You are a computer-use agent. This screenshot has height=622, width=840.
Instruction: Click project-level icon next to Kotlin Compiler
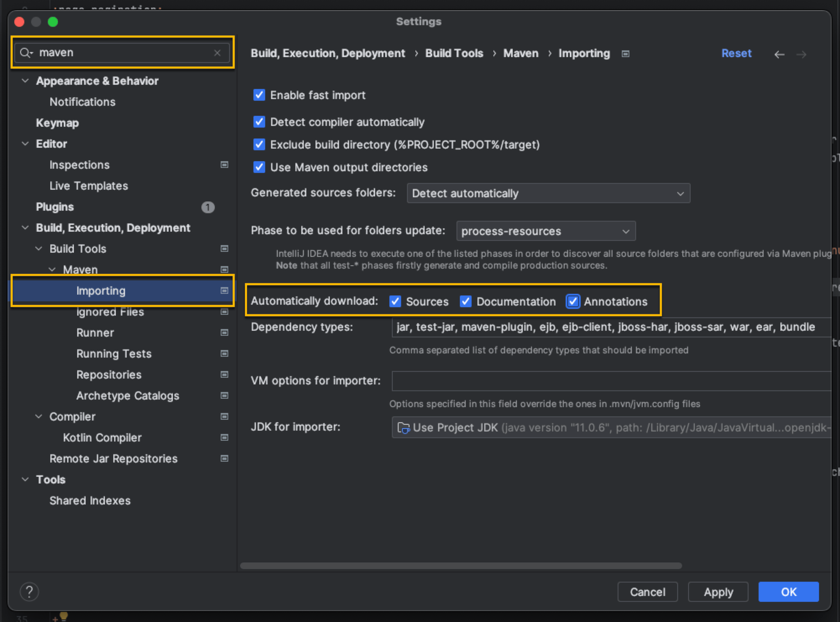coord(224,438)
